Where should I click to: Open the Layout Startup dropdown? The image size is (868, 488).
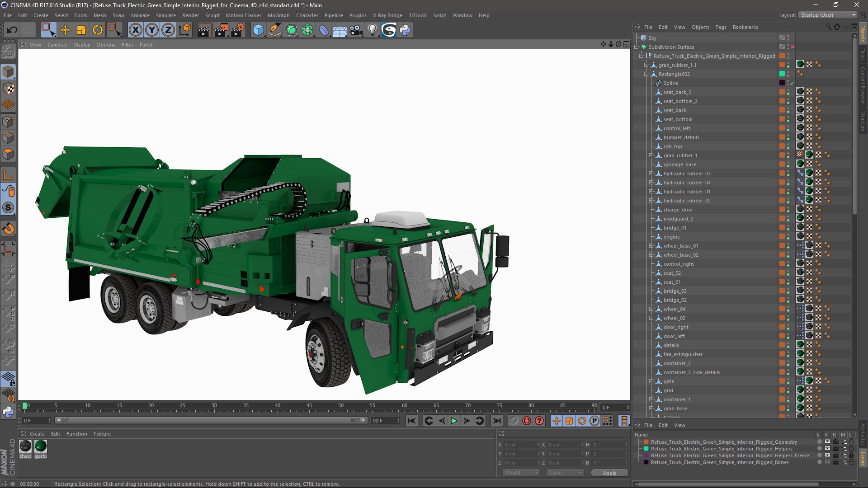[827, 15]
